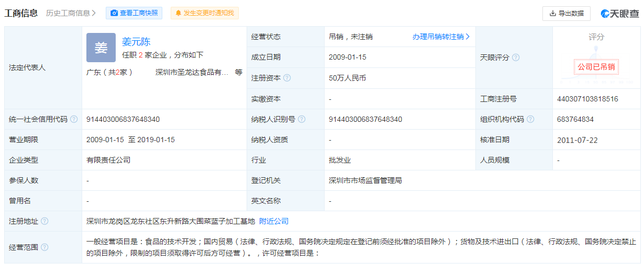644x264 pixels.
Task: Click 等 after company name
Action: [239, 72]
